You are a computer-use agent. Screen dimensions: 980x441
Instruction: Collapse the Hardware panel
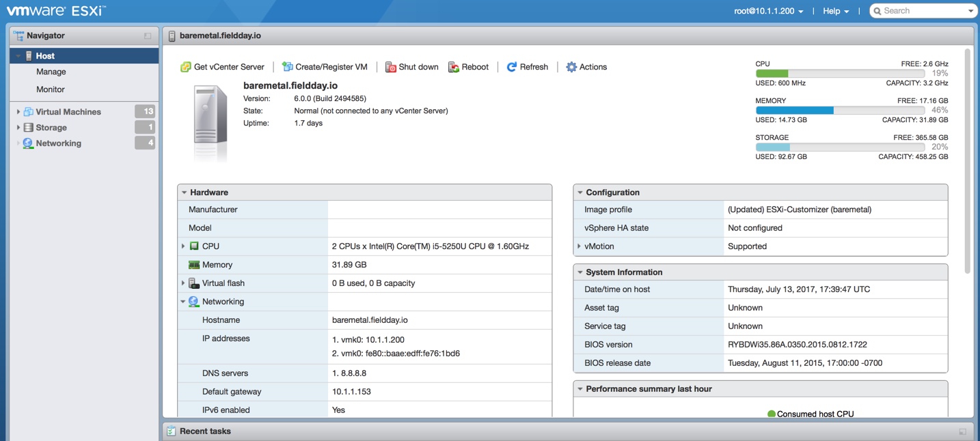tap(184, 193)
